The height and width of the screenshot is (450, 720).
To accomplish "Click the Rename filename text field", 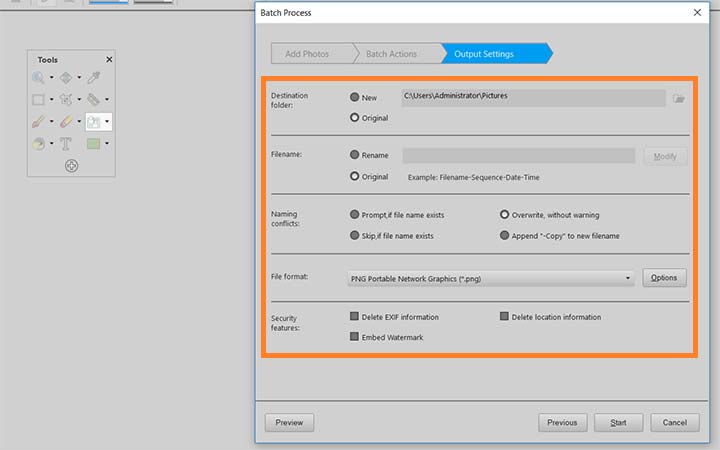I will pos(519,156).
